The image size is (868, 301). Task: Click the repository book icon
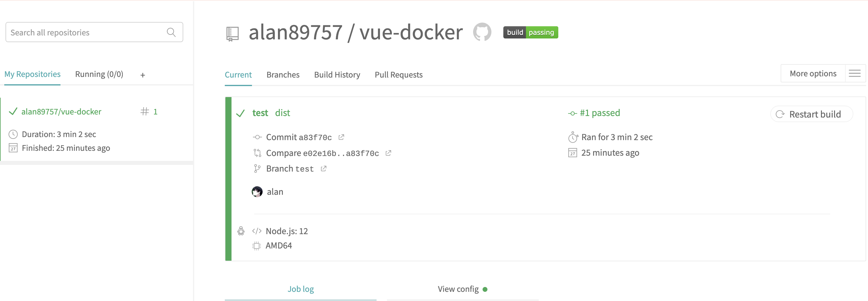pyautogui.click(x=232, y=34)
